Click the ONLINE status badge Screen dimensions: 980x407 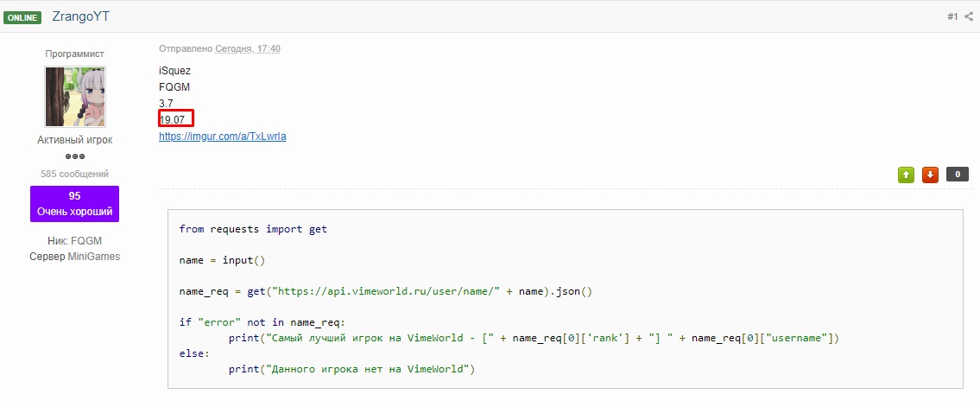[23, 17]
